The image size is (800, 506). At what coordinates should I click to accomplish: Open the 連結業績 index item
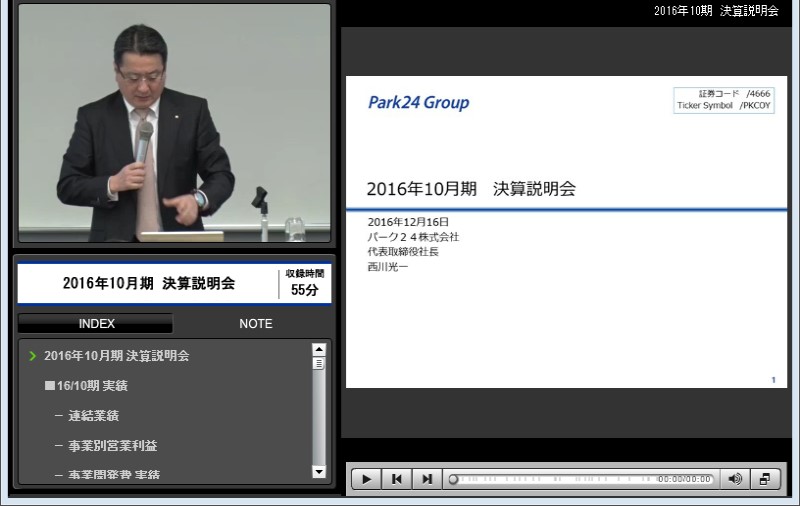coord(93,416)
